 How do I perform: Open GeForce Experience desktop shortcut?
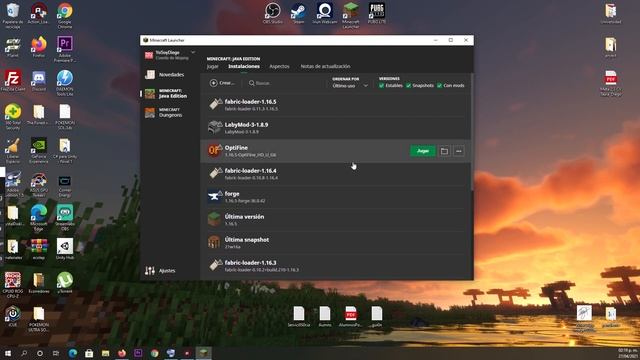tap(39, 150)
